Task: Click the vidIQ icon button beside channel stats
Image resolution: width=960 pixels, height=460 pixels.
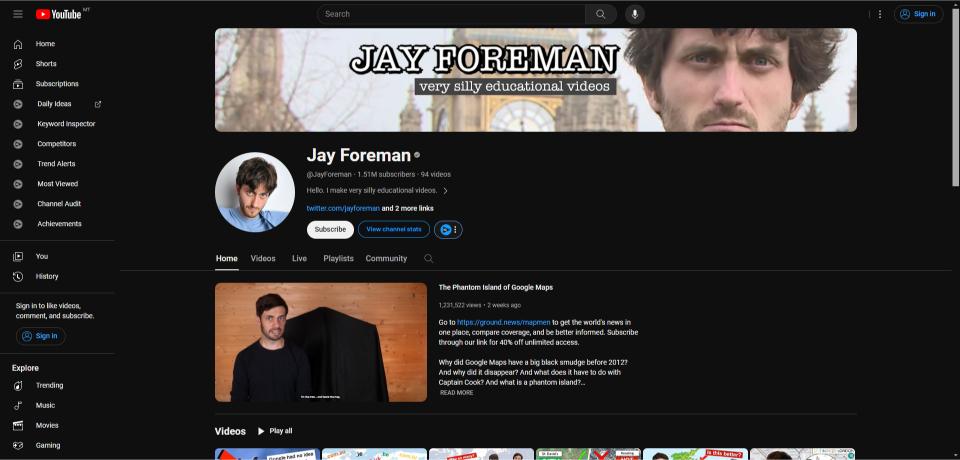Action: (x=448, y=230)
